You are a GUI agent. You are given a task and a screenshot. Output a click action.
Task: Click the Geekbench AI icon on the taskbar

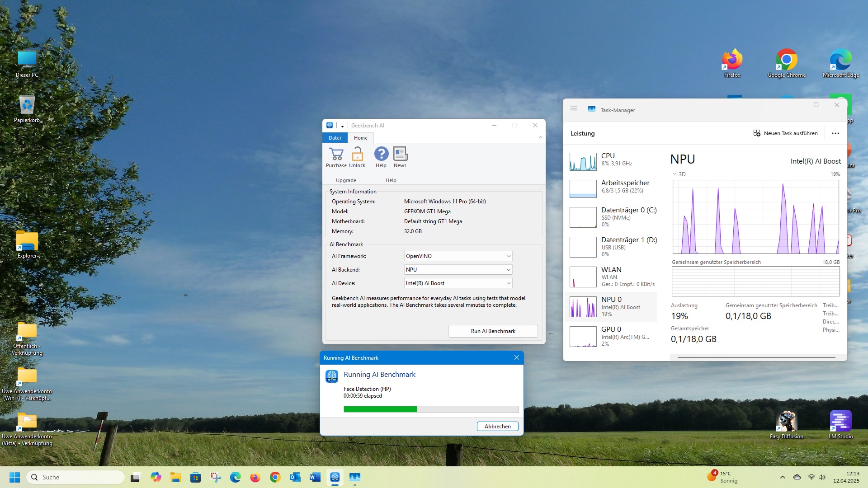335,477
